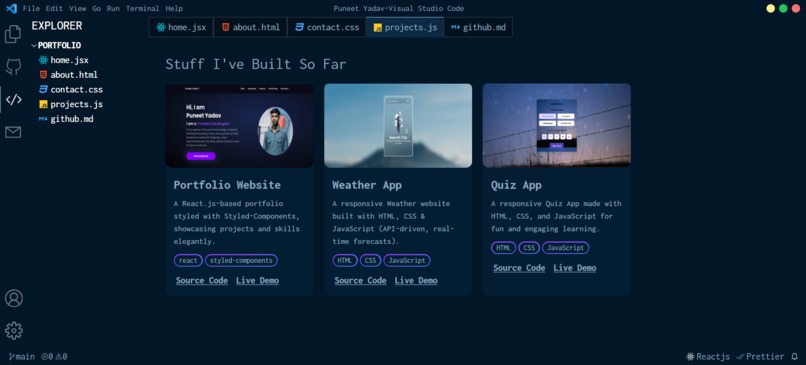Open about.html in the explorer tree
The height and width of the screenshot is (365, 806).
click(x=74, y=75)
